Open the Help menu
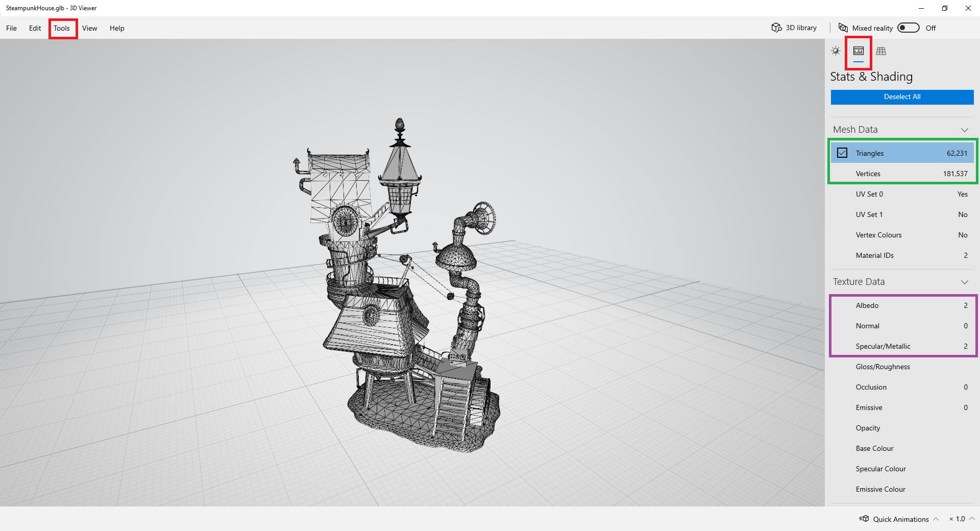The image size is (980, 531). [117, 28]
